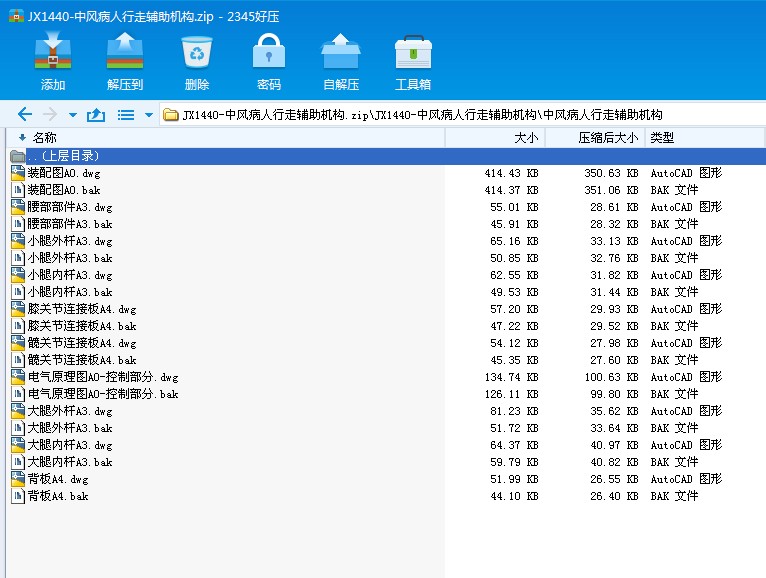Click the up-one-level folder icon

click(96, 115)
